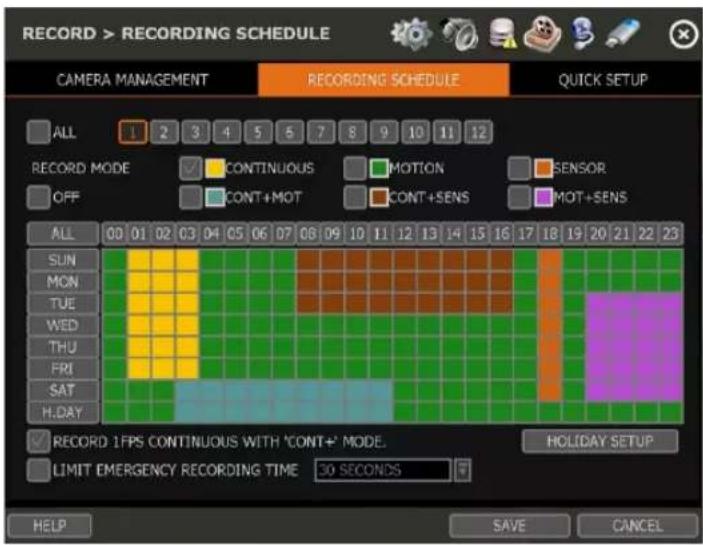
Task: Select the H.DAY row header
Action: (63, 412)
